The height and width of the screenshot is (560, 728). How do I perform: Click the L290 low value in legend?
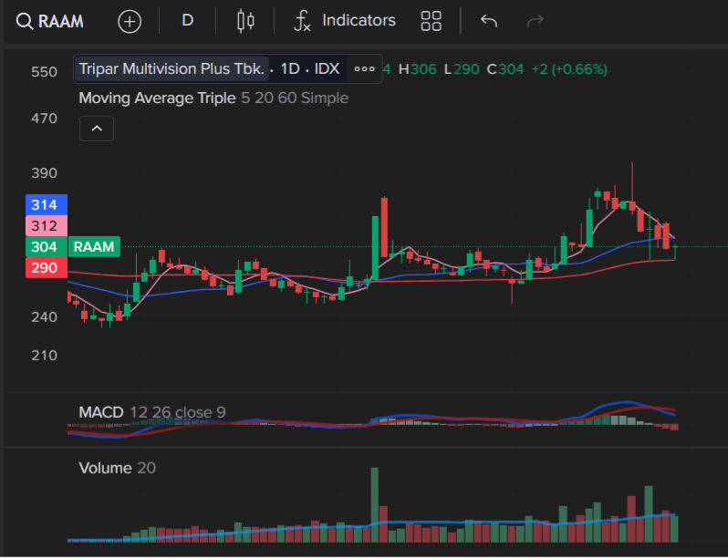pos(462,69)
